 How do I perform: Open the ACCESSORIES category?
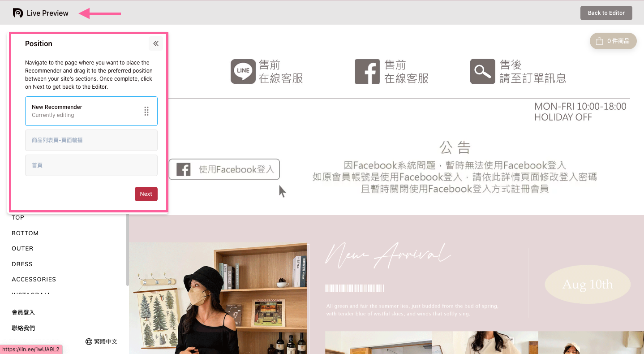(34, 280)
